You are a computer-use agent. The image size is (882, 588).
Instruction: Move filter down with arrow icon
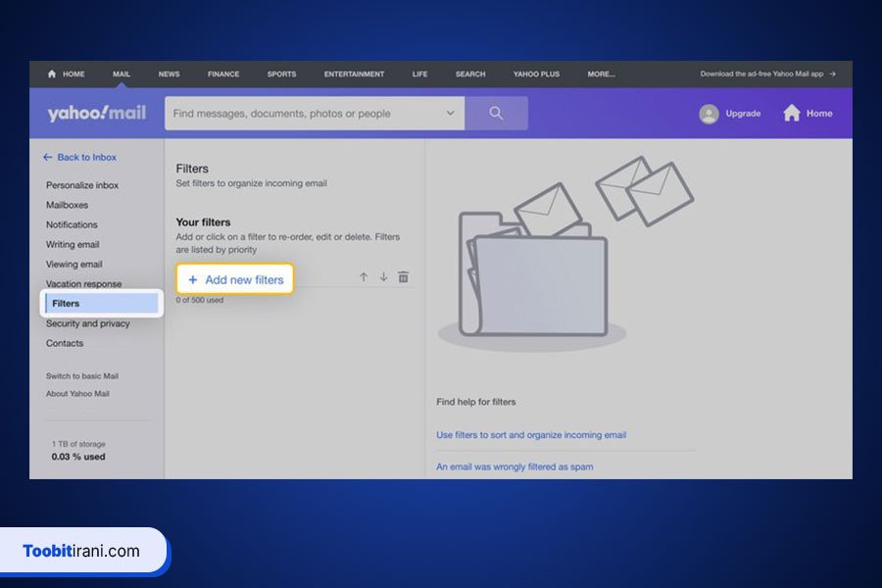pos(383,277)
